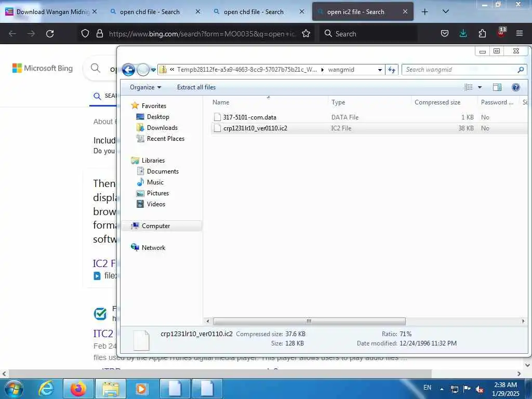Open the uBlock extension icon with 13 badge

pyautogui.click(x=501, y=33)
